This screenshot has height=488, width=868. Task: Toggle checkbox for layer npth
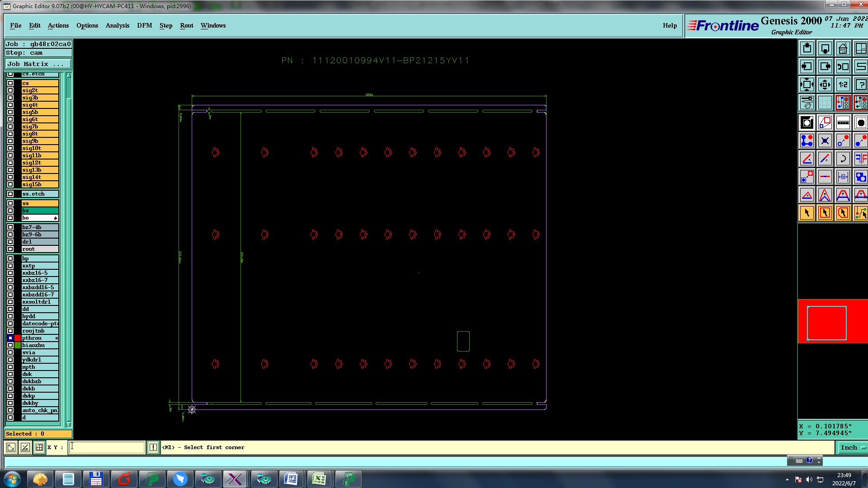tap(10, 367)
